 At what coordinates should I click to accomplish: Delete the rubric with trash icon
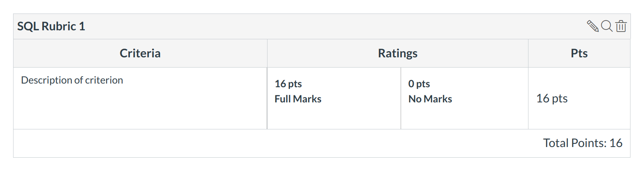(x=621, y=26)
